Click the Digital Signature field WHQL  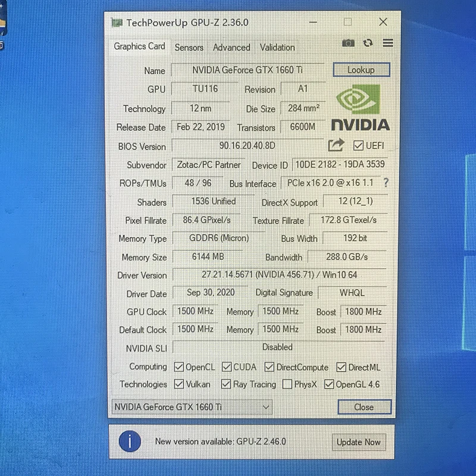352,293
